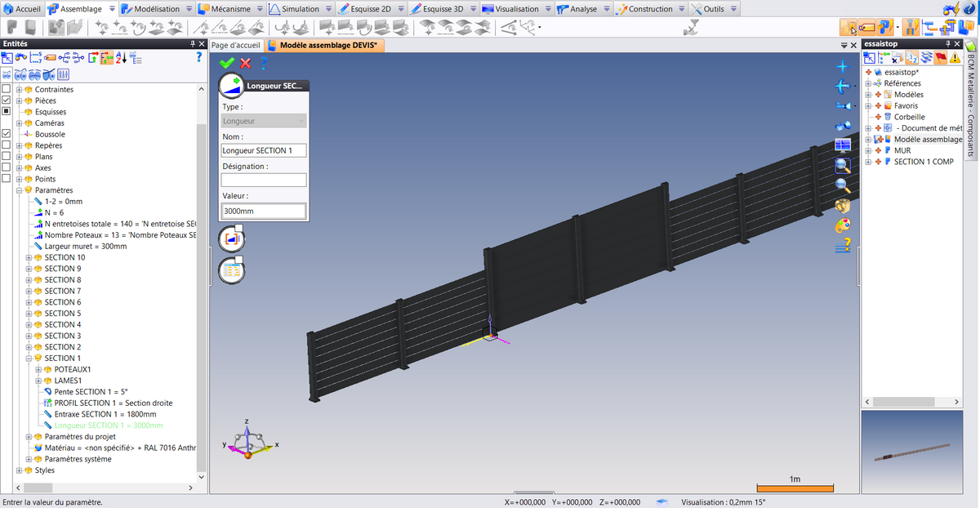The image size is (980, 508).
Task: Click the red flag icon in essaistop panel
Action: coord(941,58)
